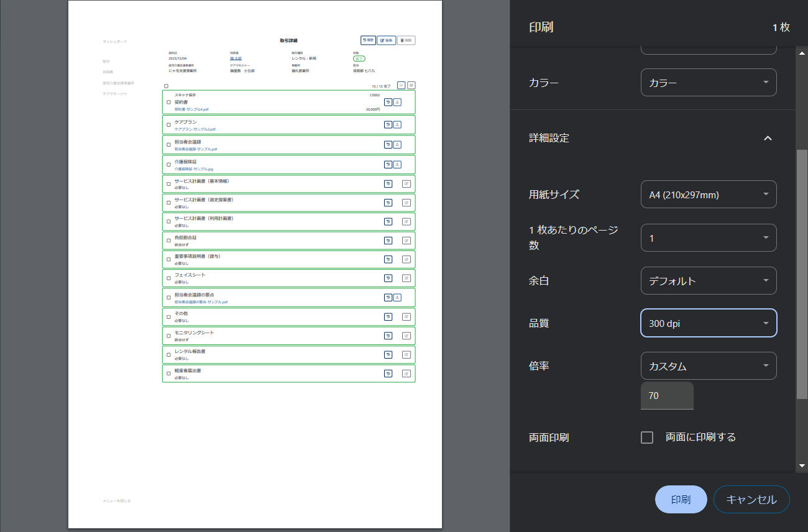This screenshot has height=532, width=808.
Task: Click the custom scale value field showing 70
Action: pyautogui.click(x=667, y=396)
